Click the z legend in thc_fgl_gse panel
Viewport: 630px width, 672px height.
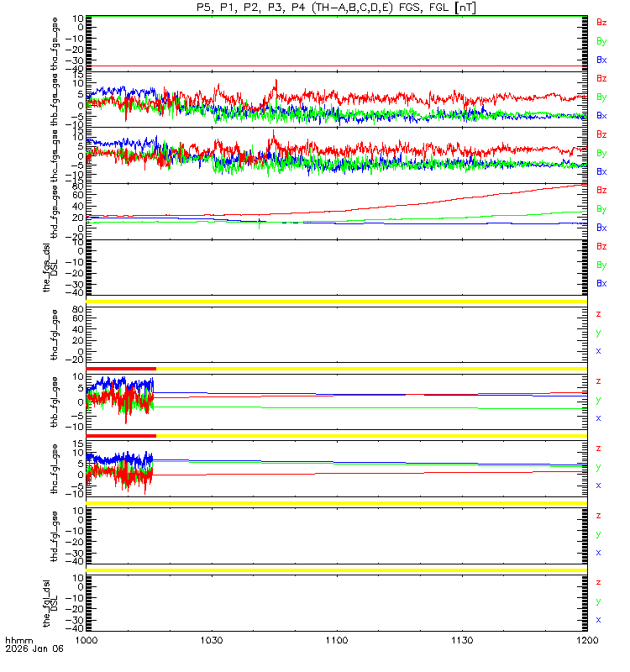(x=598, y=449)
